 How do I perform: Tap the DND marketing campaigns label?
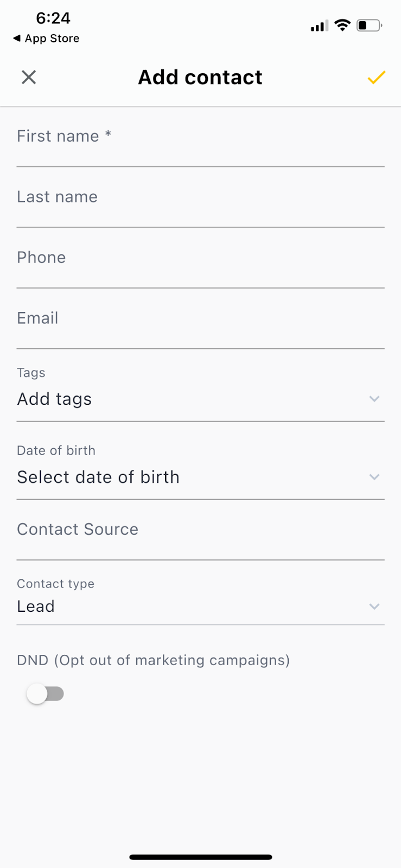(x=153, y=660)
